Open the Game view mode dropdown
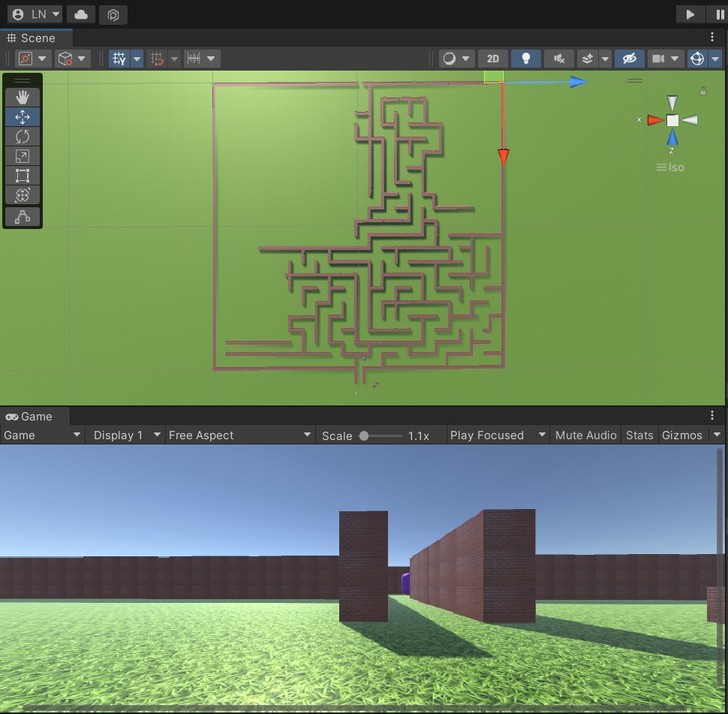This screenshot has width=728, height=714. click(42, 435)
